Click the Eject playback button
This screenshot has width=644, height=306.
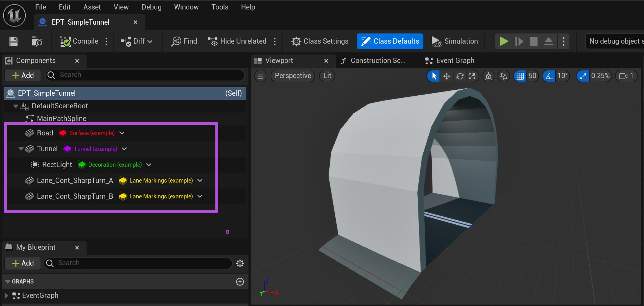[548, 41]
